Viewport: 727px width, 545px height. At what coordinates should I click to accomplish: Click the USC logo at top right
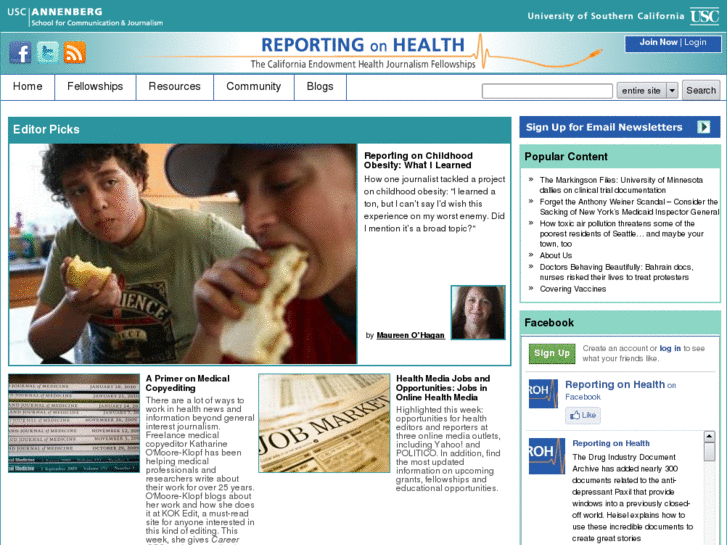pyautogui.click(x=704, y=16)
